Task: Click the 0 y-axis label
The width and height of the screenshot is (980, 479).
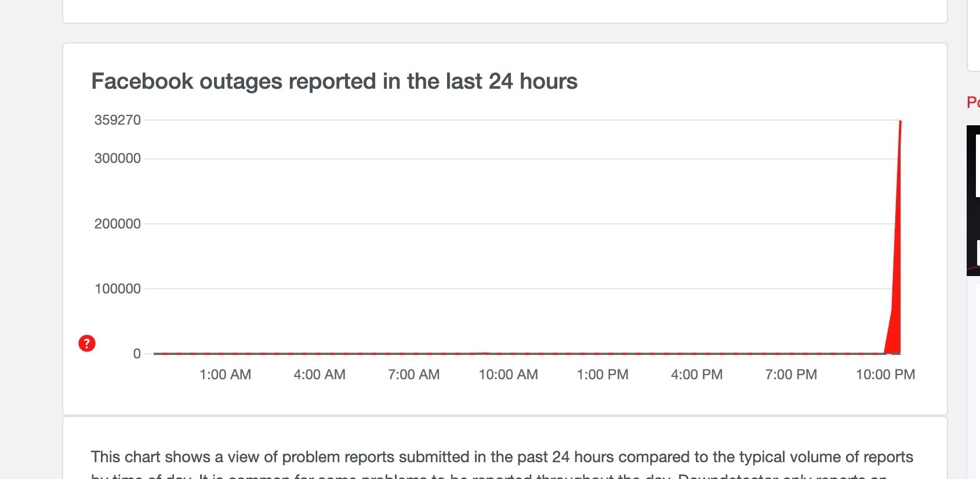Action: coord(137,354)
